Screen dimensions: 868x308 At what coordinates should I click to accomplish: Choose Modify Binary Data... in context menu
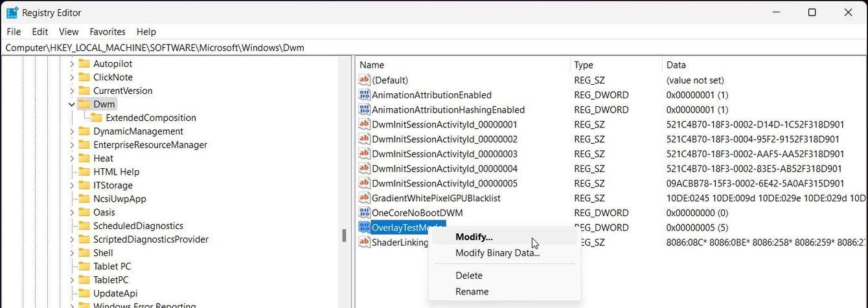tap(504, 253)
